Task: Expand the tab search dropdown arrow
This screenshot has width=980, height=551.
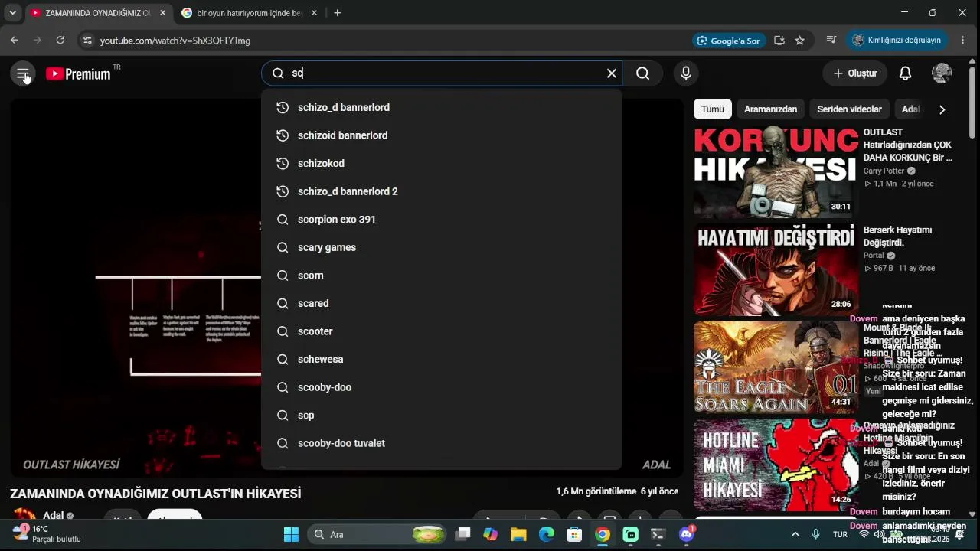Action: (12, 13)
